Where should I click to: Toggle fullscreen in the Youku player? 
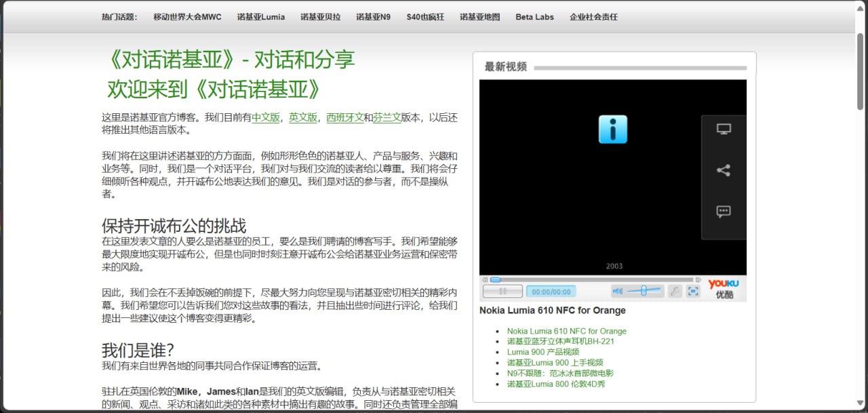point(693,291)
